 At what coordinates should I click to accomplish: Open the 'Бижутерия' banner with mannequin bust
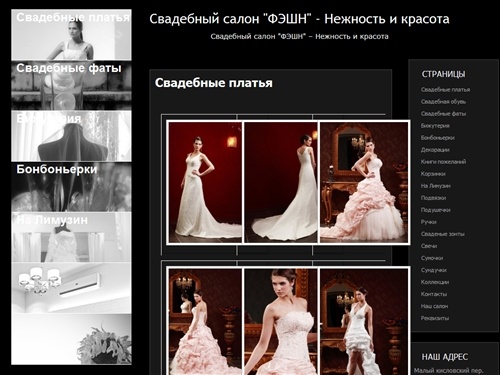pos(71,136)
